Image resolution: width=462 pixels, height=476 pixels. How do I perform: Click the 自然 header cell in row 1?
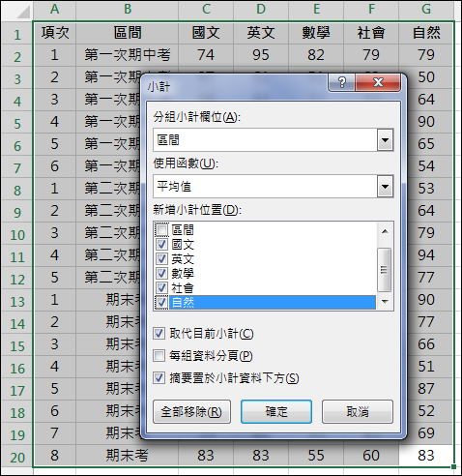click(x=426, y=33)
